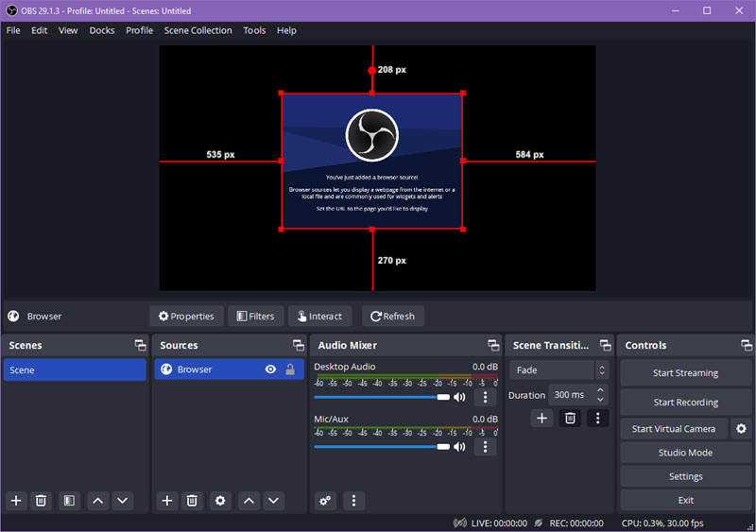The width and height of the screenshot is (756, 532).
Task: Click the OBS logo in the title bar
Action: (11, 10)
